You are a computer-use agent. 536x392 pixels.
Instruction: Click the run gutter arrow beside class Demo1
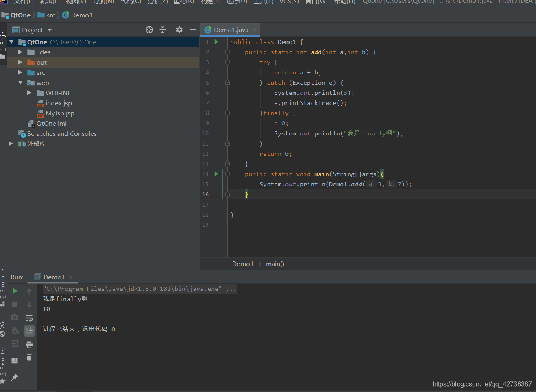pyautogui.click(x=216, y=42)
